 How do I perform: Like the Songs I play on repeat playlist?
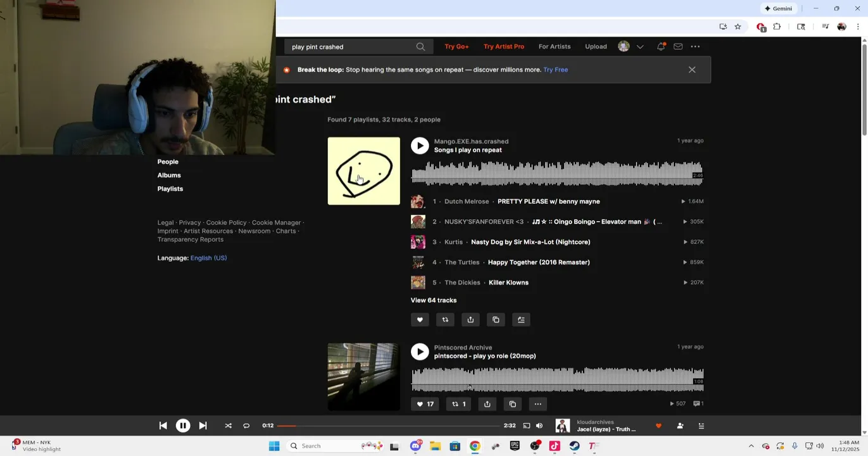[420, 320]
